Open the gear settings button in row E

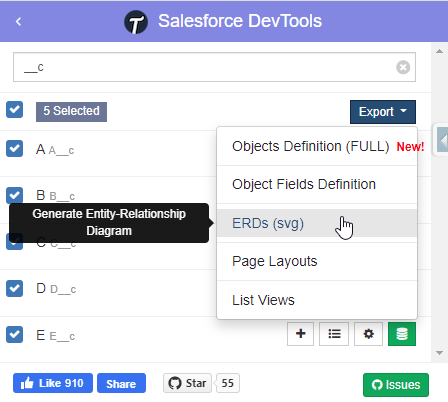click(368, 334)
